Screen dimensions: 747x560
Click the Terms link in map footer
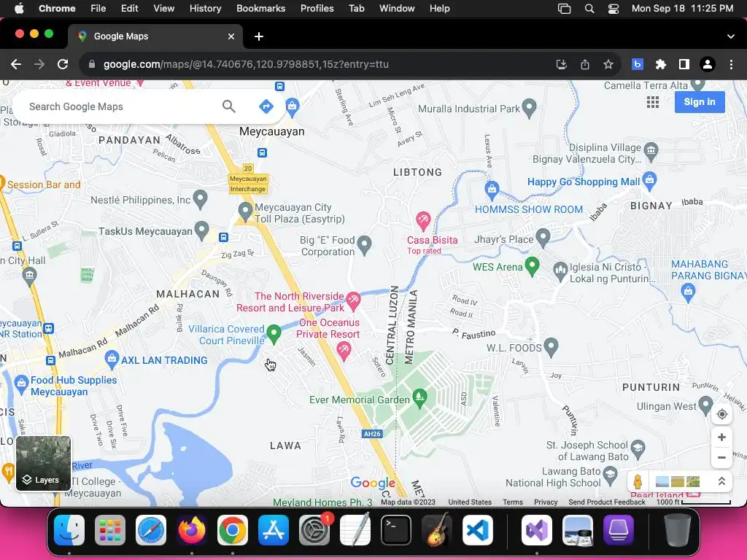pyautogui.click(x=513, y=502)
